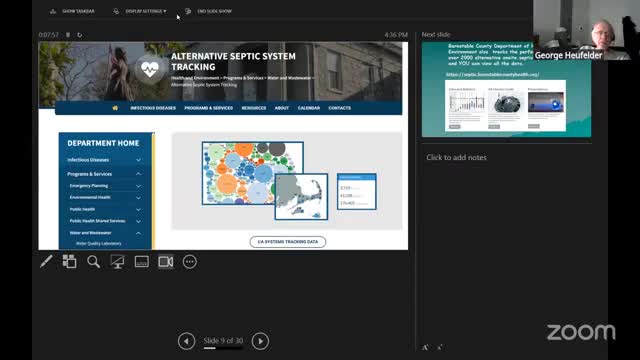Click the Slide 9 of 30 indicator
The image size is (640, 360).
click(223, 340)
